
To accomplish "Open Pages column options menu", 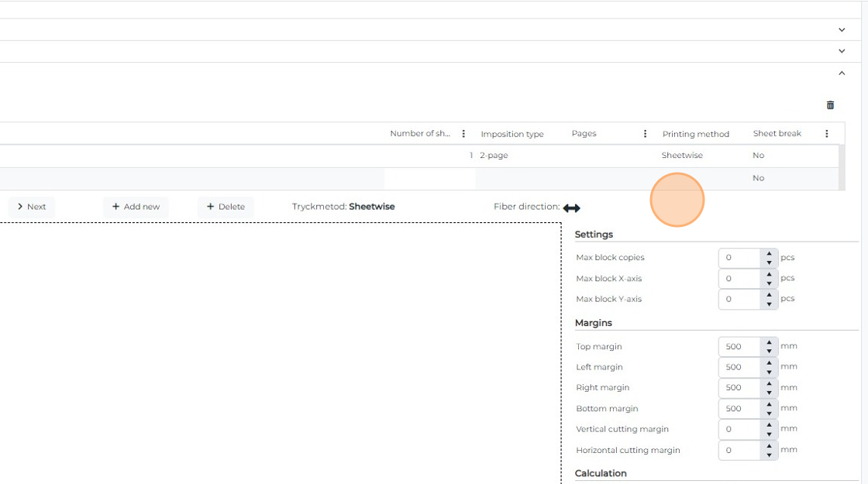I will [x=645, y=134].
